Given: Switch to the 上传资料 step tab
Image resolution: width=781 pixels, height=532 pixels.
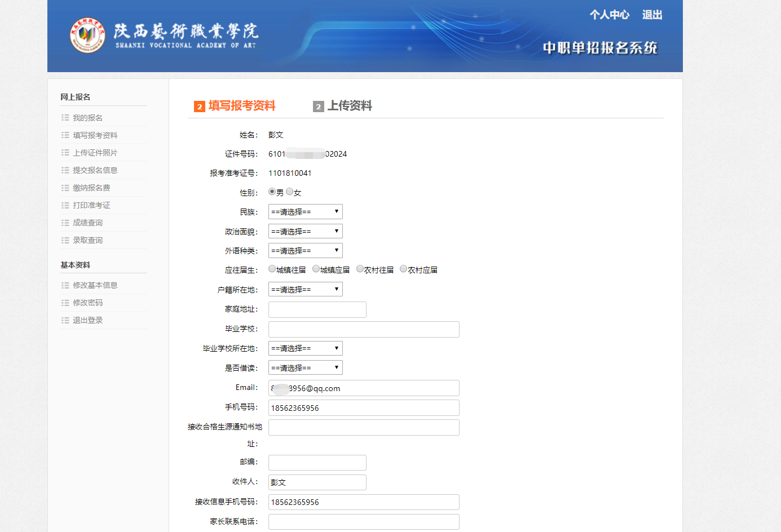Looking at the screenshot, I should point(343,106).
